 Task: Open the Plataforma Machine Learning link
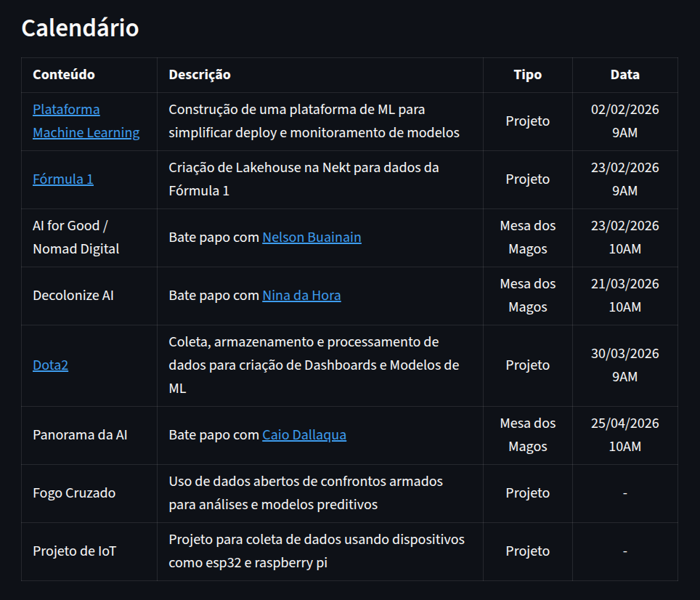(86, 121)
